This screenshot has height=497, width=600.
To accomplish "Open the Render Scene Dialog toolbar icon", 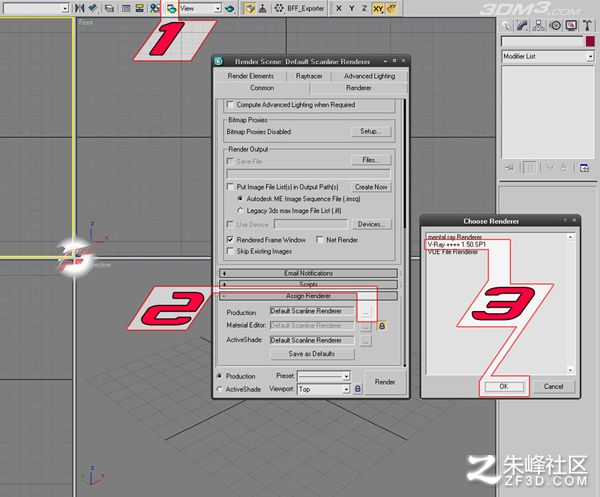I will pyautogui.click(x=171, y=8).
